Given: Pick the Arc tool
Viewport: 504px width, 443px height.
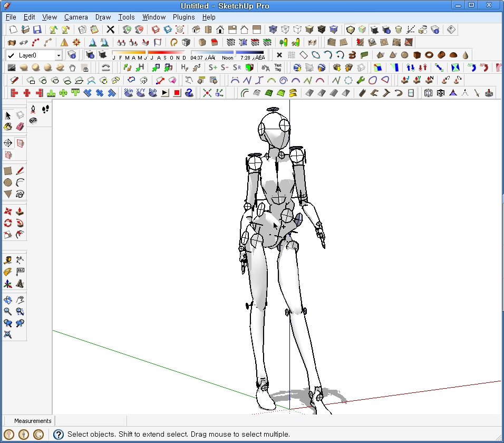Looking at the screenshot, I should [x=20, y=182].
